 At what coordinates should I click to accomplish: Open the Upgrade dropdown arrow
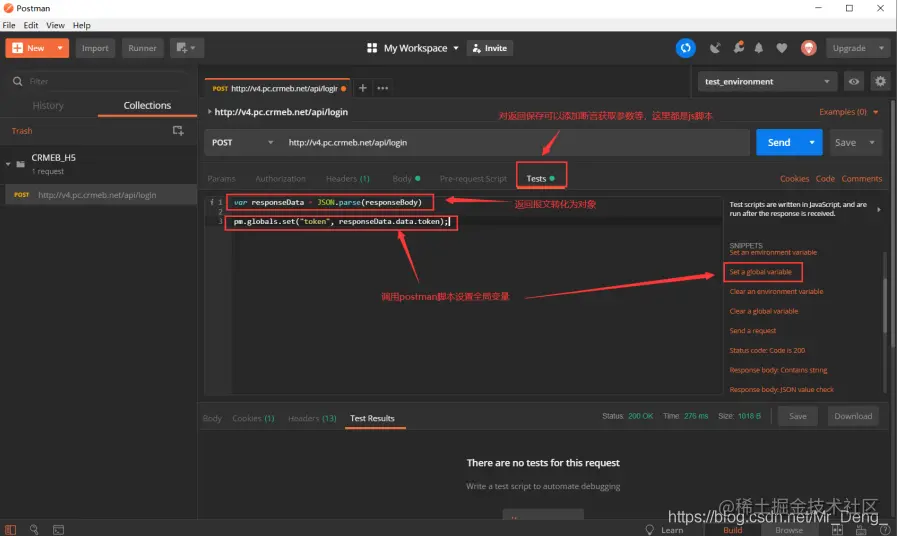[881, 48]
